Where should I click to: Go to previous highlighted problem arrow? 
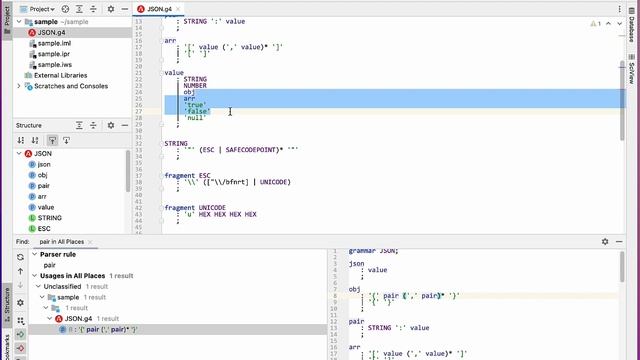pos(608,24)
